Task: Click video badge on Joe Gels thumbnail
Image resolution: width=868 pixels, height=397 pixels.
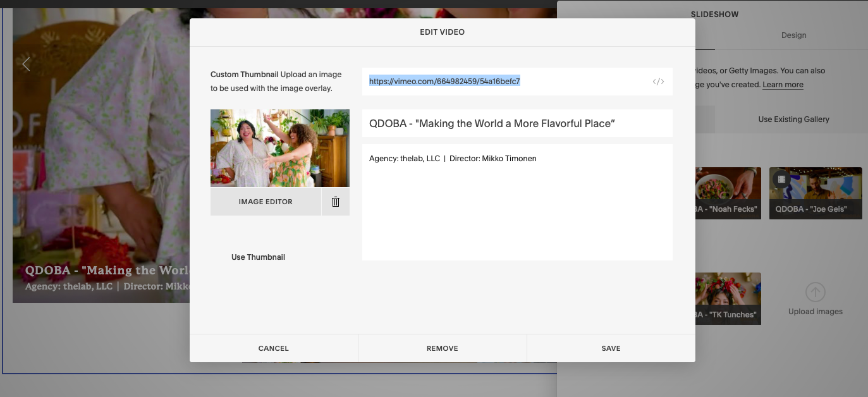Action: (781, 179)
